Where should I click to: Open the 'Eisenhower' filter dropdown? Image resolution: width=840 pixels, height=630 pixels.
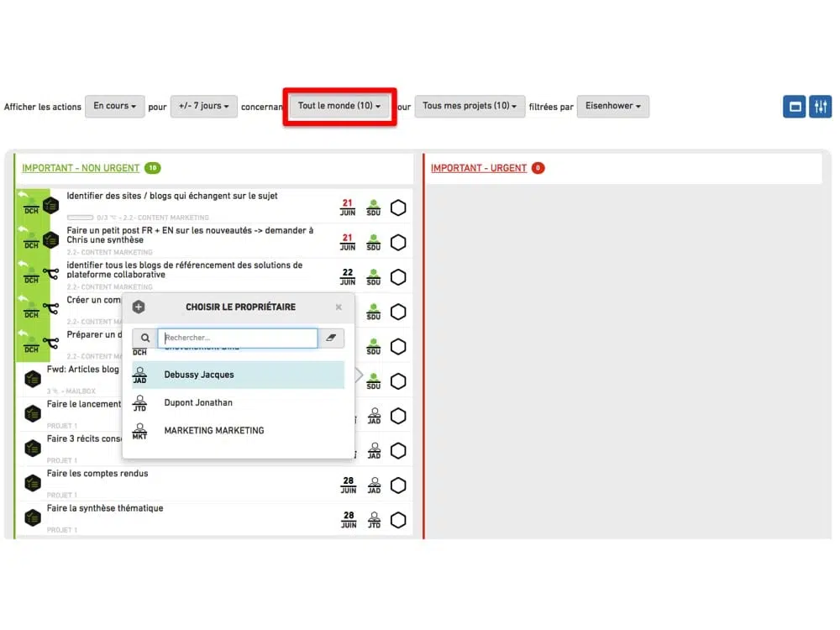coord(613,106)
